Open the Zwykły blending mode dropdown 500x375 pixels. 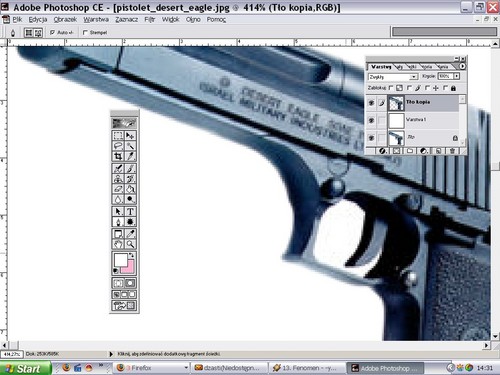pos(393,77)
